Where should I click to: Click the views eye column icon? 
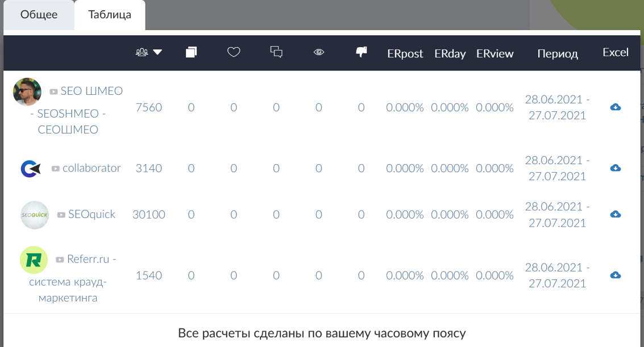[x=319, y=52]
